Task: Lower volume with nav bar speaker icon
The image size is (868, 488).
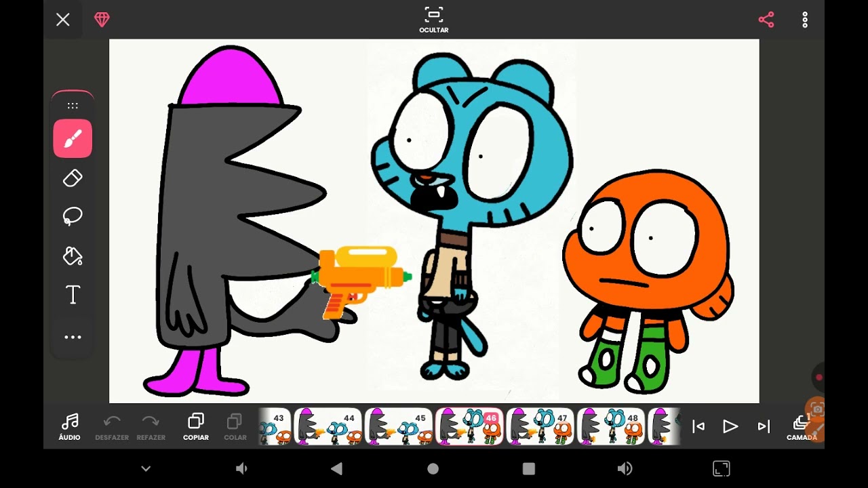Action: (241, 468)
